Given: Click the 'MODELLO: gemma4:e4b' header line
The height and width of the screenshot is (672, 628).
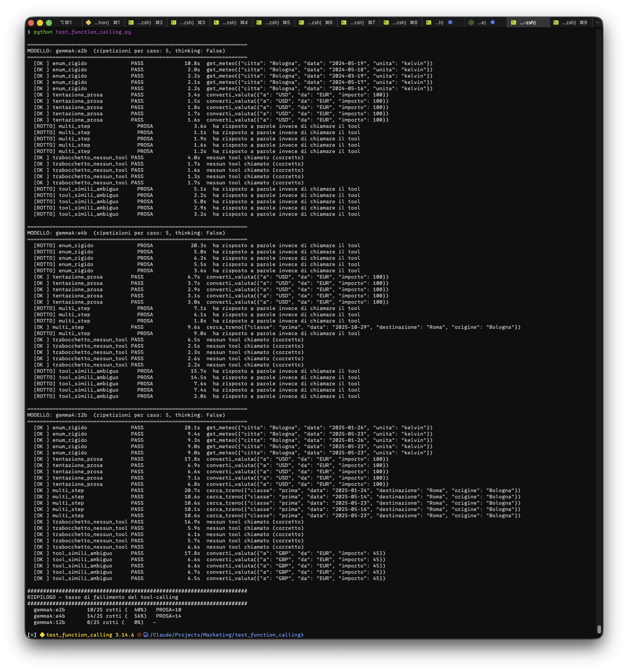Looking at the screenshot, I should pos(126,233).
